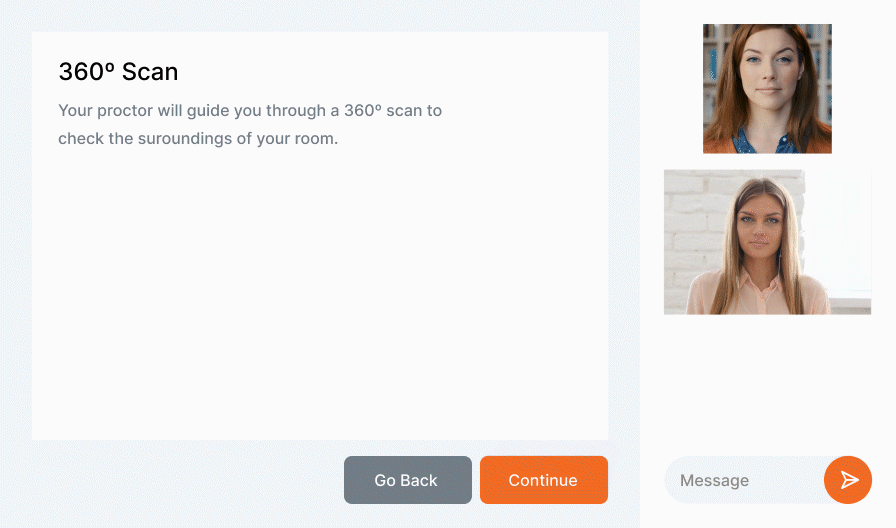
Task: Open the smaller square webcam thumbnail
Action: pyautogui.click(x=767, y=89)
